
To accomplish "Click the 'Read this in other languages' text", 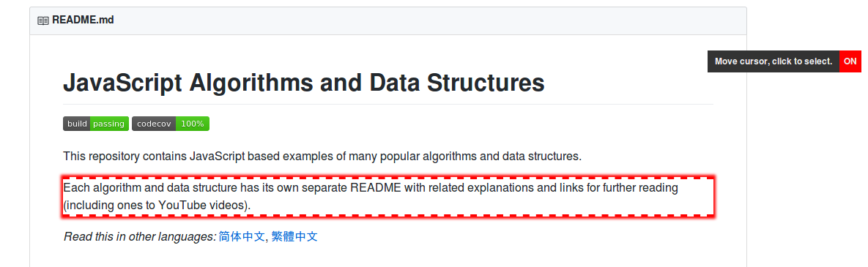I will click(x=139, y=236).
